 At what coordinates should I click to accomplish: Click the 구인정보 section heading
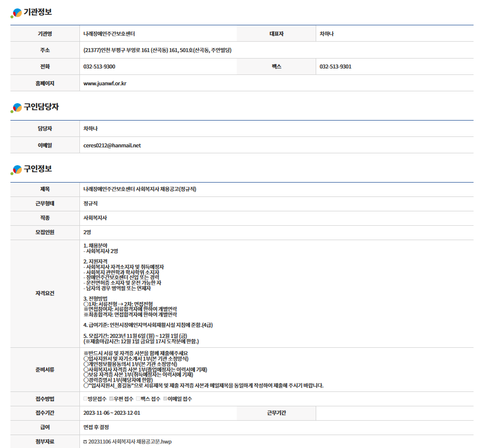click(x=38, y=169)
